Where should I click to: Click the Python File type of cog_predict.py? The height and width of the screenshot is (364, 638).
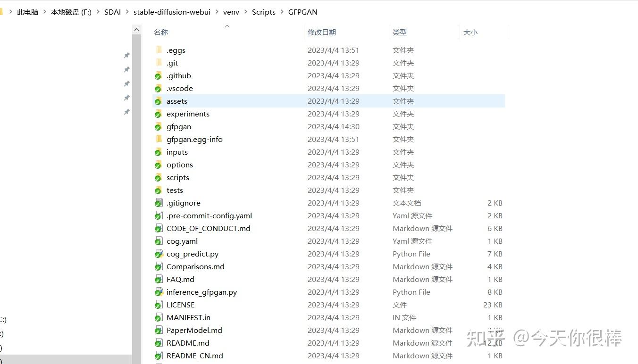(x=411, y=254)
